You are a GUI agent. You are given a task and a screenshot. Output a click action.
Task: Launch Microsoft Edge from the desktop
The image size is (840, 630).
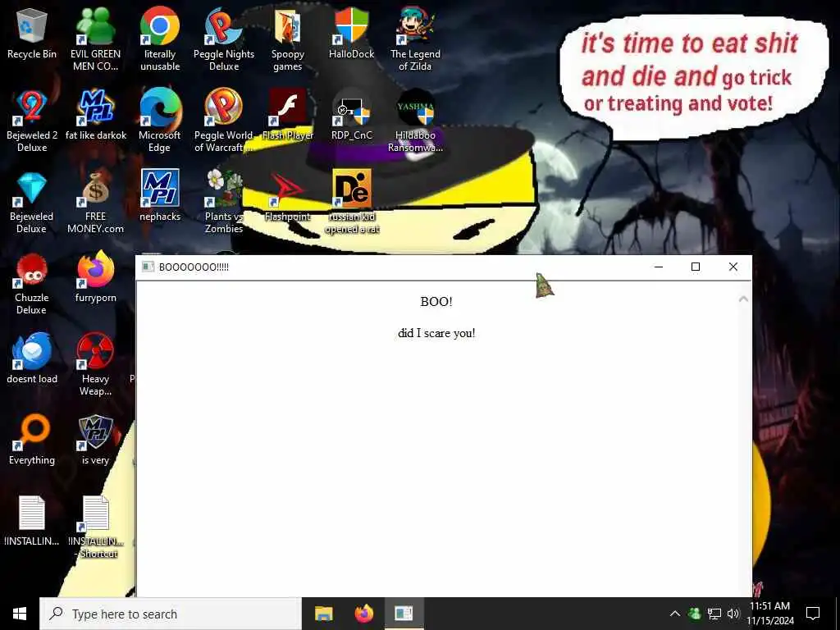[x=160, y=121]
